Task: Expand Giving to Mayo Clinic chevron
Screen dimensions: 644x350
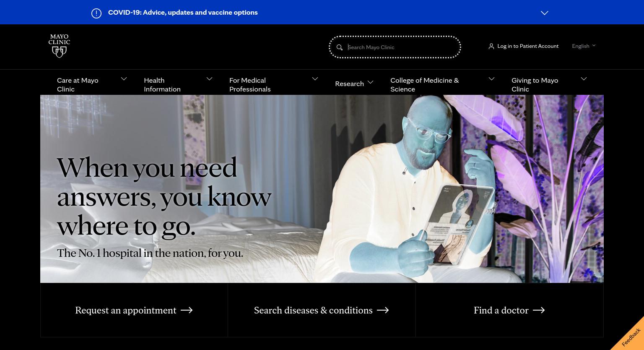Action: click(584, 79)
